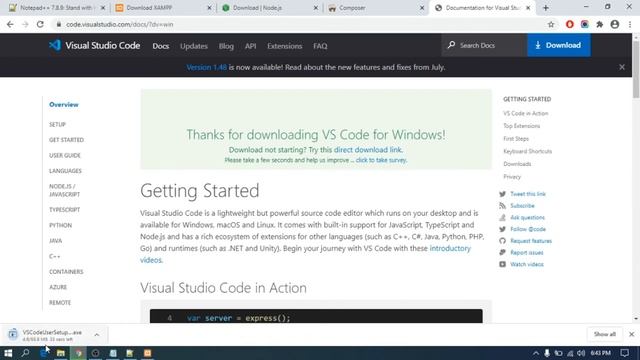
Task: Click the blue Download button
Action: click(558, 45)
